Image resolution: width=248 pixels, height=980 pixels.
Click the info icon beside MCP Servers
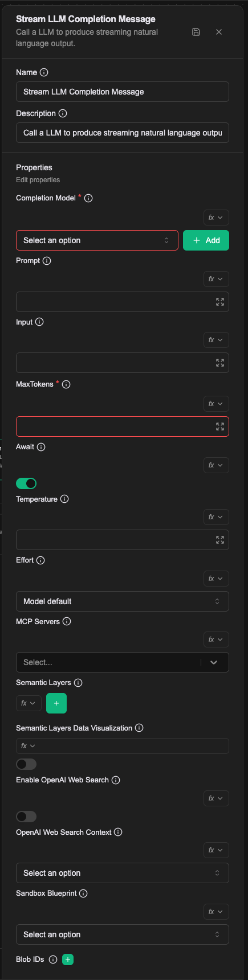pyautogui.click(x=67, y=621)
